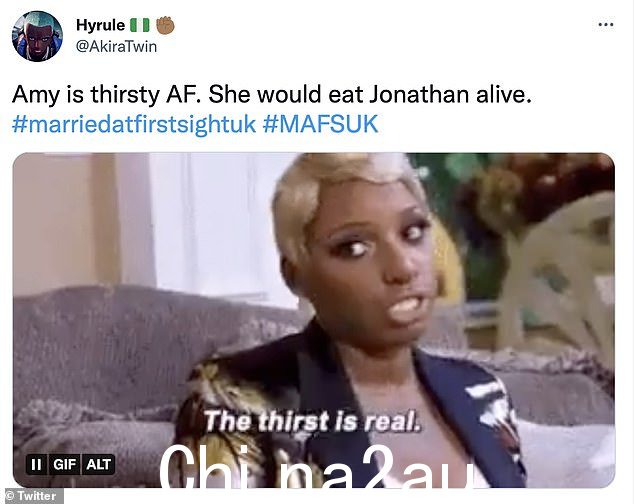Open the #MAFSUK hashtag

coord(320,124)
